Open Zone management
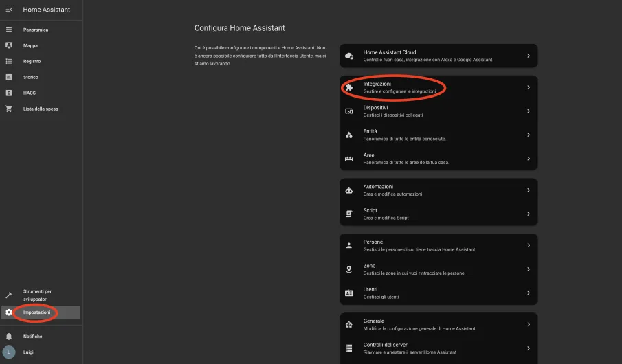 tap(438, 269)
